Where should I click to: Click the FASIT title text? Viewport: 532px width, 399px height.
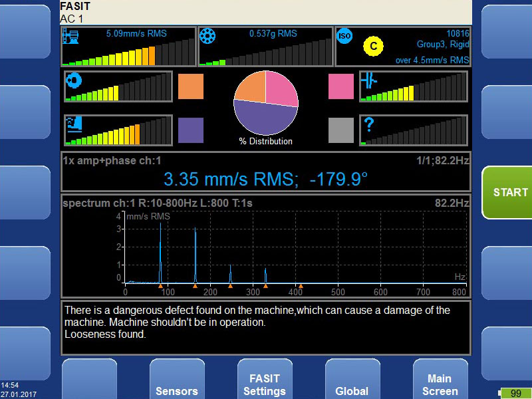(75, 6)
